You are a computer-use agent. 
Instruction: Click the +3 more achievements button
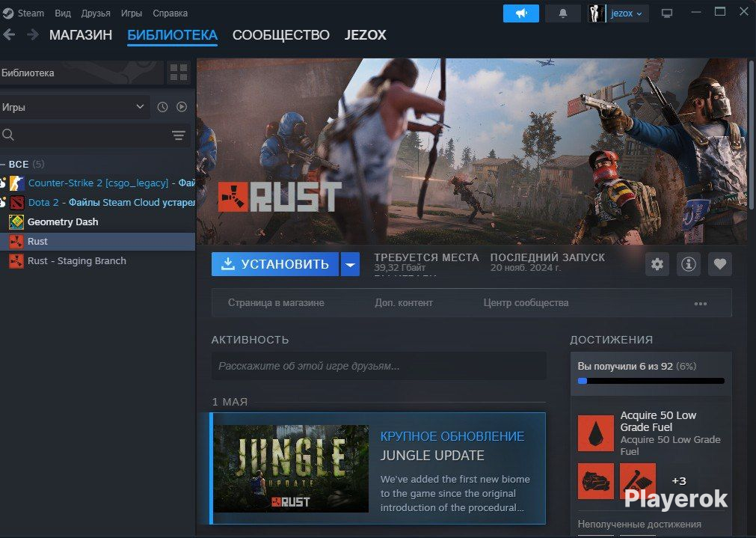pyautogui.click(x=679, y=480)
